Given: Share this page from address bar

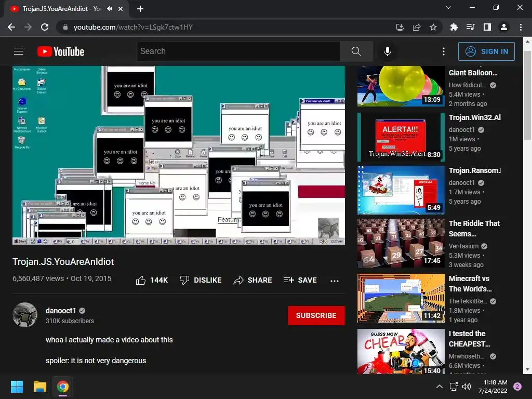Looking at the screenshot, I should (417, 27).
